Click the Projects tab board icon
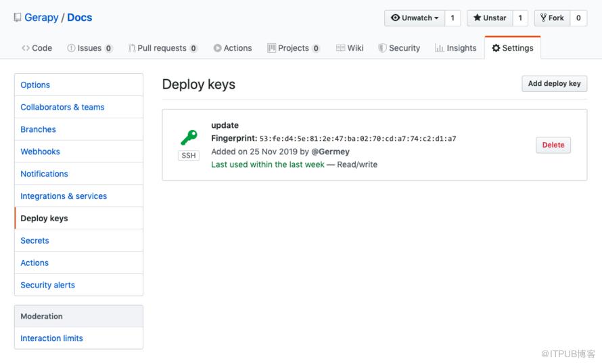 coord(271,48)
